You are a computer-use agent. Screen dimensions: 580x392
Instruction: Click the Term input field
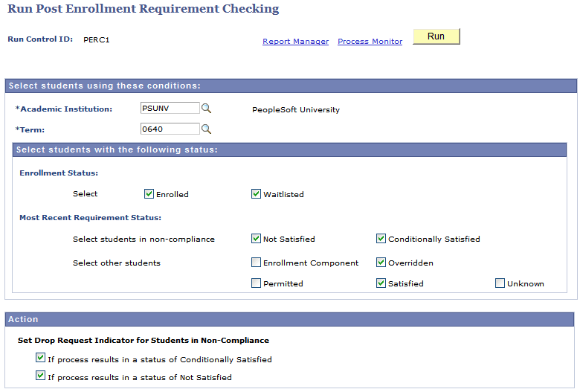pyautogui.click(x=170, y=129)
